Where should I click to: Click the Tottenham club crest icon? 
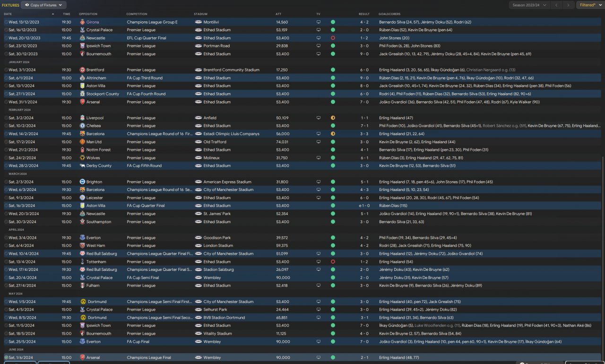pyautogui.click(x=82, y=262)
